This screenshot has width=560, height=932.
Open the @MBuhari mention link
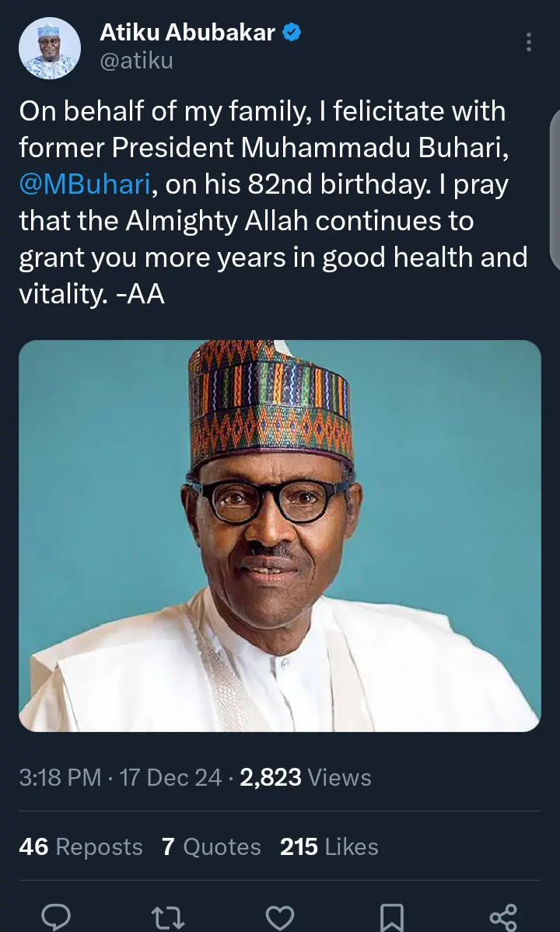pyautogui.click(x=84, y=185)
